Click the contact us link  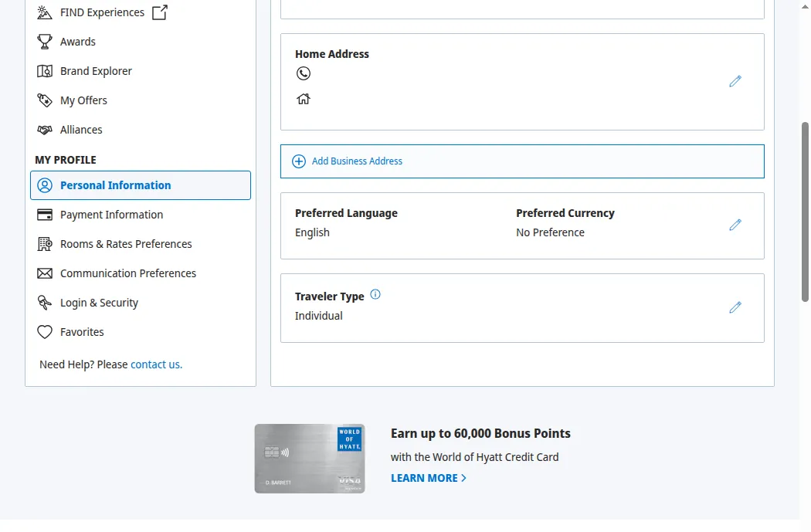(x=156, y=364)
